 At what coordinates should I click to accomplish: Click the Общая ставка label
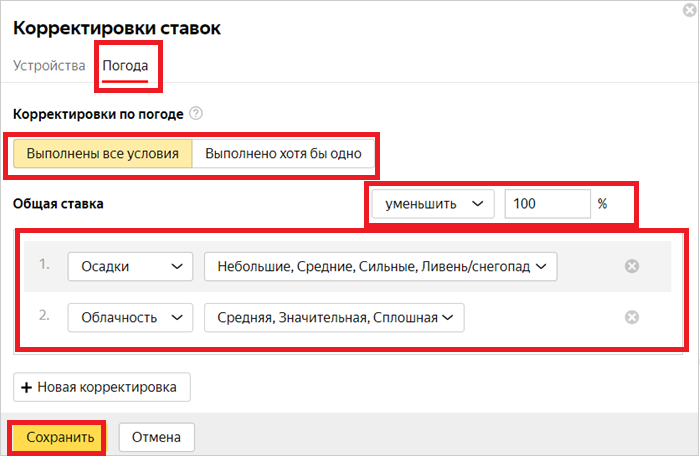click(x=58, y=204)
